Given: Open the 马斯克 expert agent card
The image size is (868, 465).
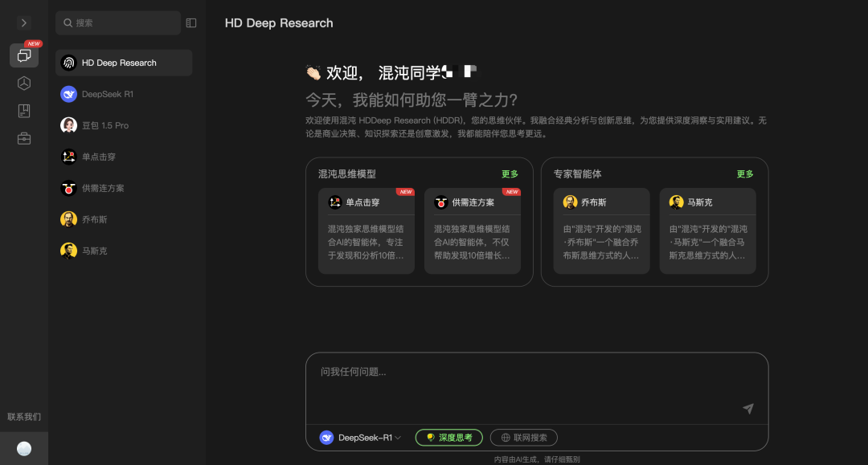Looking at the screenshot, I should coord(708,231).
